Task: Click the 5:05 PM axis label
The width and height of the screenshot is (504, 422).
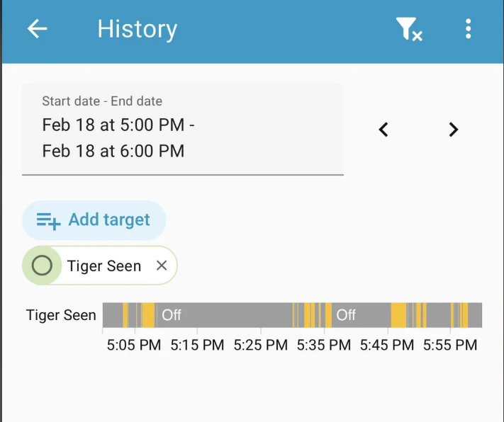Action: [134, 346]
